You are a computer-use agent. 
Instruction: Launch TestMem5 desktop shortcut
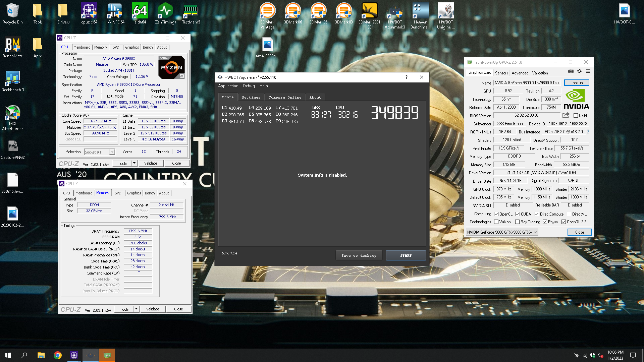click(191, 14)
